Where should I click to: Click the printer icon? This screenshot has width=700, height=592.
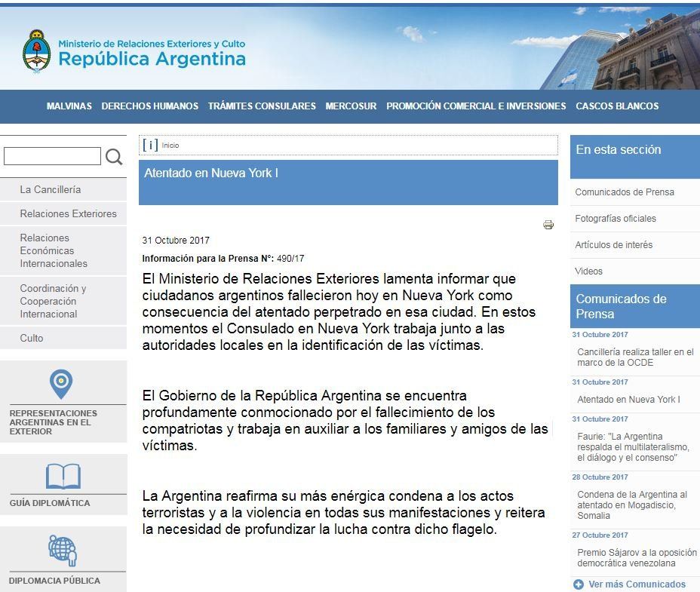coord(548,225)
